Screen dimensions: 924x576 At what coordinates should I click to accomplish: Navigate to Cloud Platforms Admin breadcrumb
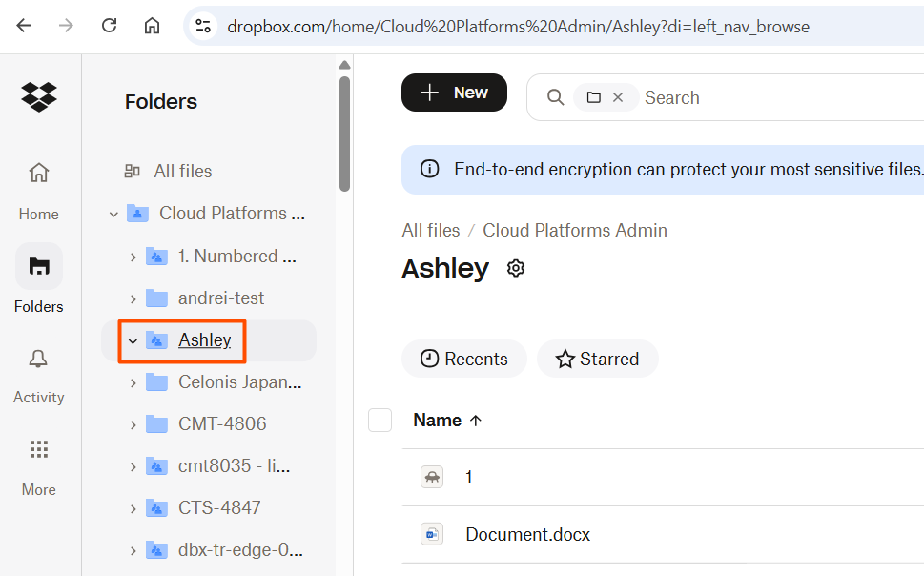[x=575, y=231]
